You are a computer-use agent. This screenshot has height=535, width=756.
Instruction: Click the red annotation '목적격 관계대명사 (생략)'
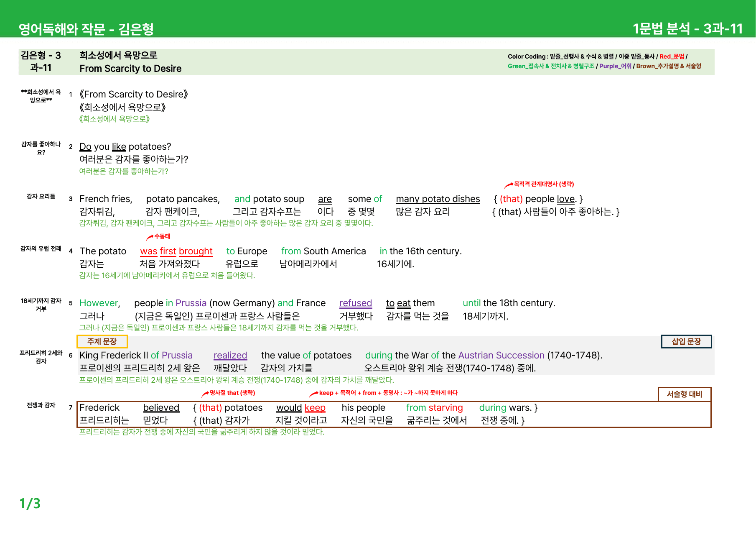point(544,184)
